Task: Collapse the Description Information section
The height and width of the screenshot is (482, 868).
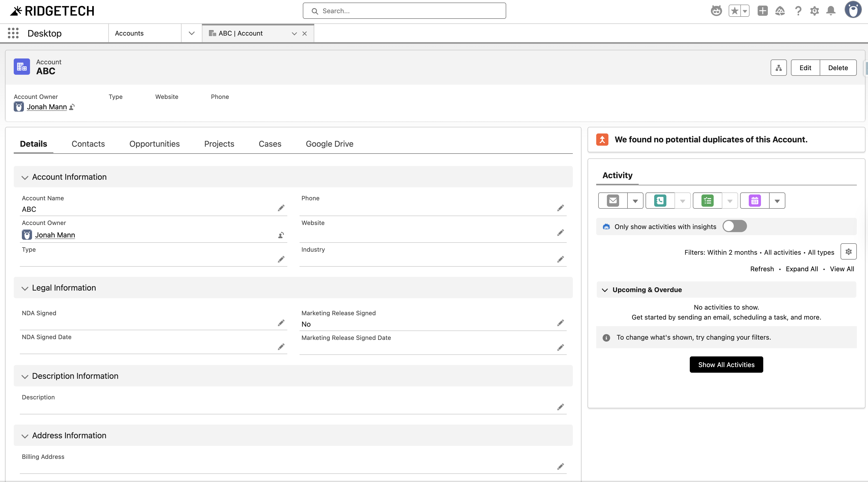Action: pyautogui.click(x=293, y=376)
